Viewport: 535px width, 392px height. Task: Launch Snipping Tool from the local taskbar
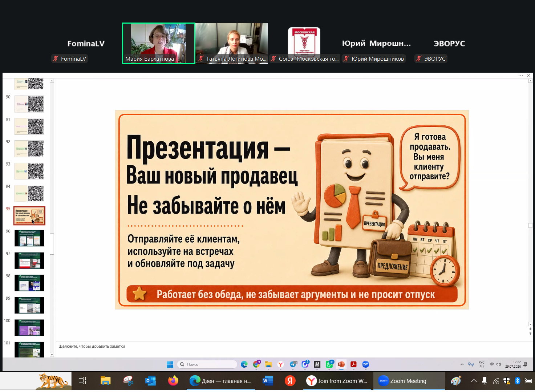click(128, 381)
